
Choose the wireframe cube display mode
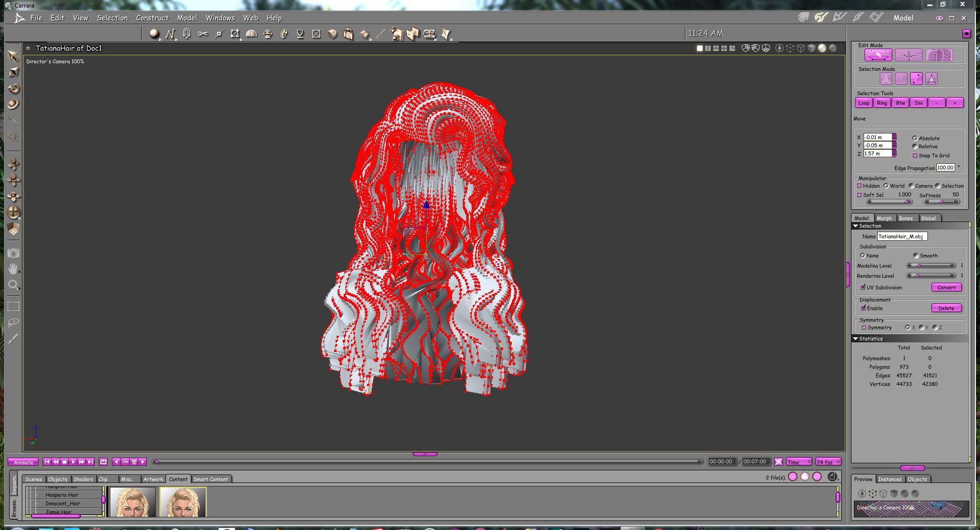tap(801, 48)
